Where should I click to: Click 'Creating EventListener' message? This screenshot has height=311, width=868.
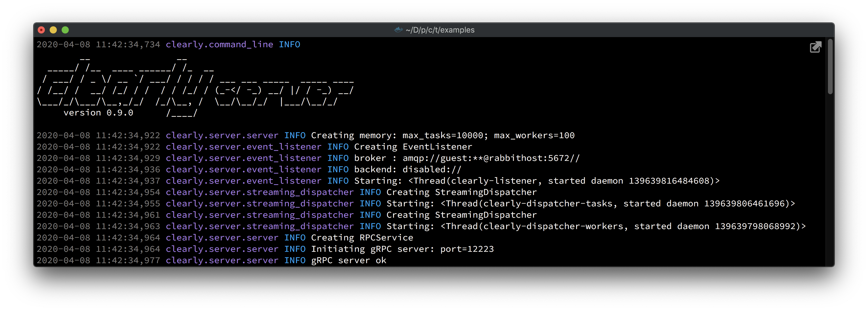click(413, 147)
